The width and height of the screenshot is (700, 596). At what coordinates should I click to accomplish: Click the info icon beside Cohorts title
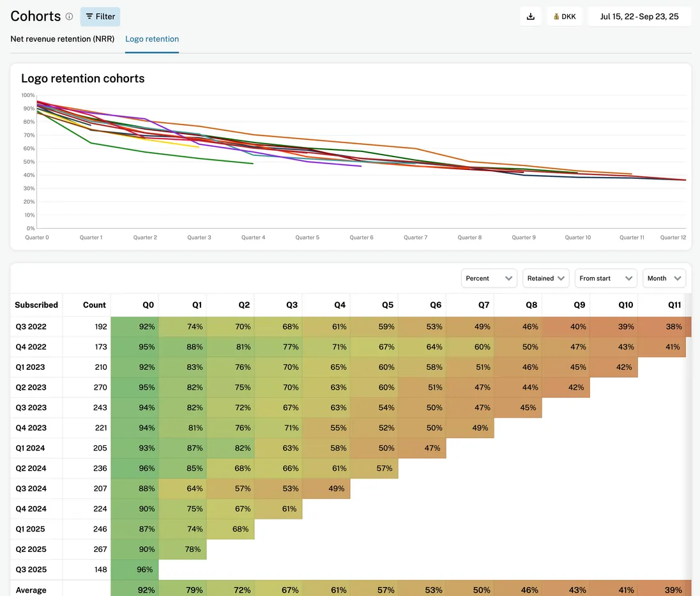(69, 17)
